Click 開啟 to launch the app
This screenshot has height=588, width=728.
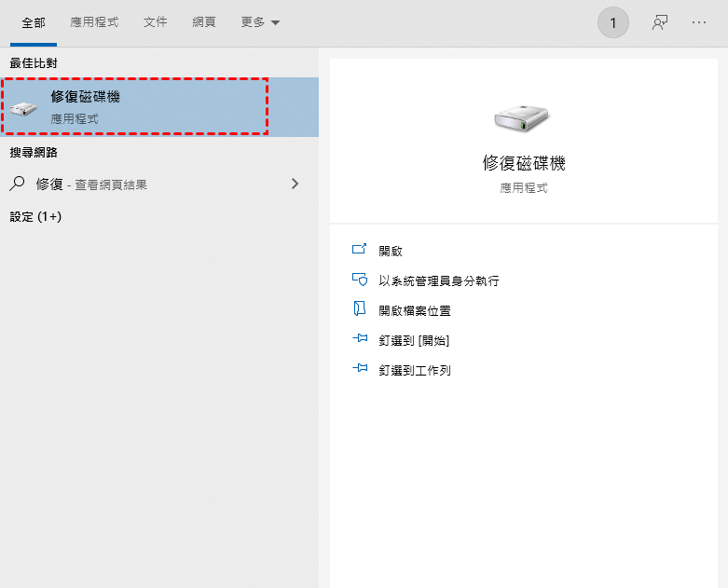391,251
